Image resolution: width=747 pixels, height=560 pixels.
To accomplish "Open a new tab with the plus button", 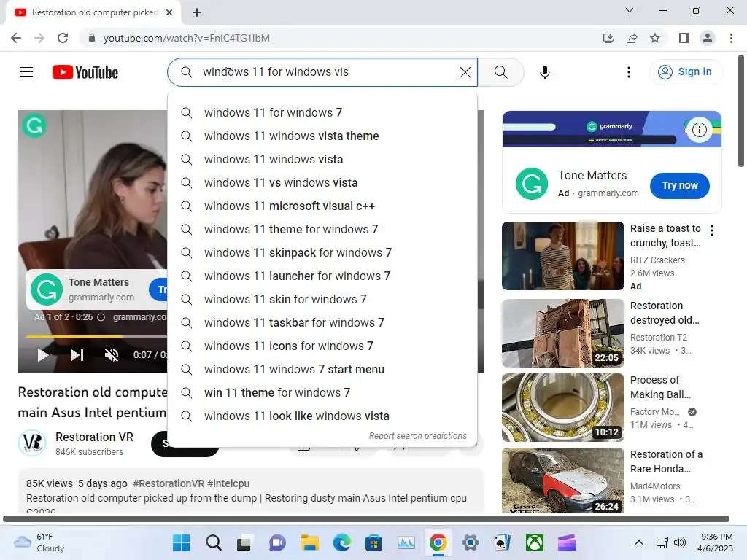I will tap(197, 12).
